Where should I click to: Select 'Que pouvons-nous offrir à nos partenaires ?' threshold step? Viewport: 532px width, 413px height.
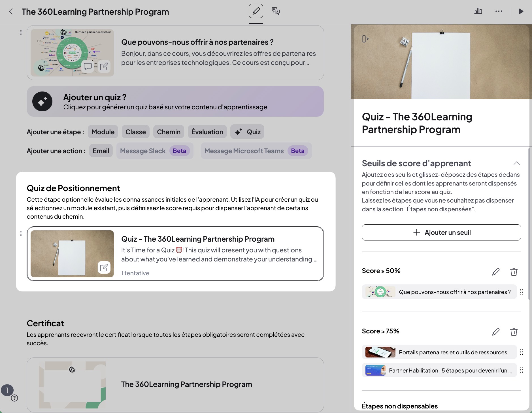point(439,292)
